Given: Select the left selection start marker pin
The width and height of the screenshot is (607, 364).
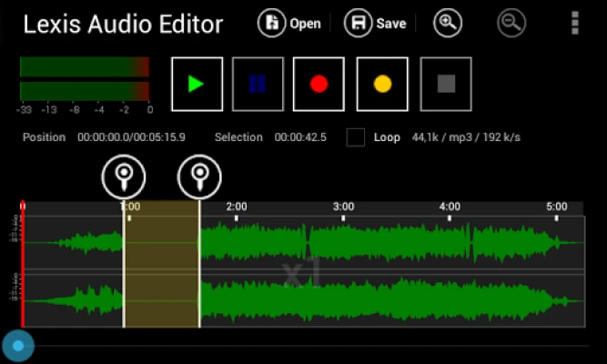Looking at the screenshot, I should [124, 175].
